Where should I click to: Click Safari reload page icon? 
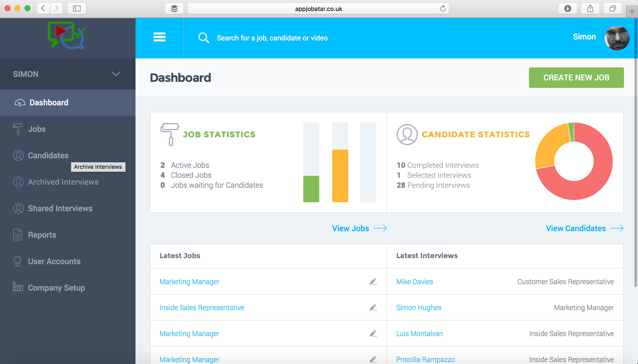442,9
